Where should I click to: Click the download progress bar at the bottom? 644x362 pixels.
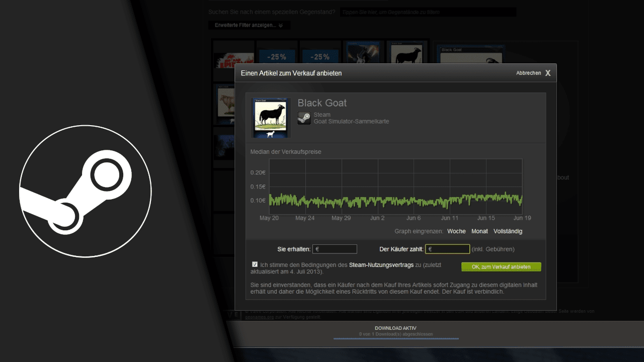[x=396, y=338]
